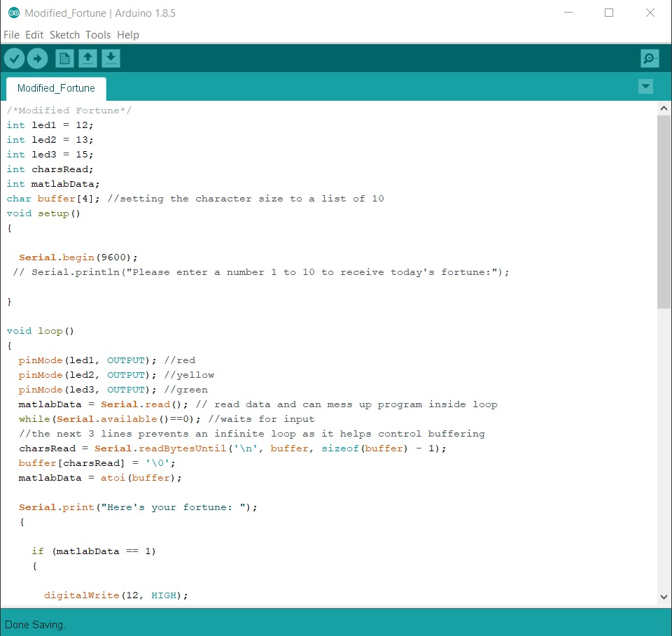Click the "//the next 3 lines prevents" comment
The image size is (672, 636).
251,434
